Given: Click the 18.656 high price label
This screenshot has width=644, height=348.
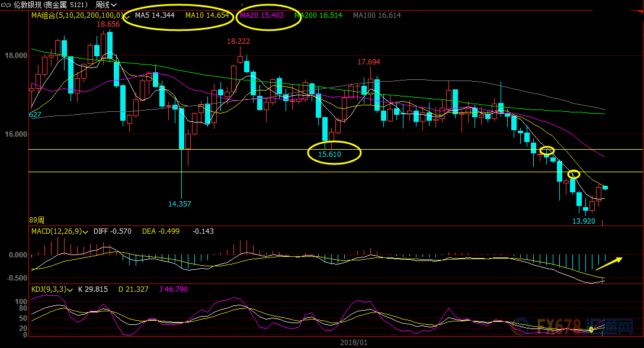Looking at the screenshot, I should click(x=108, y=24).
